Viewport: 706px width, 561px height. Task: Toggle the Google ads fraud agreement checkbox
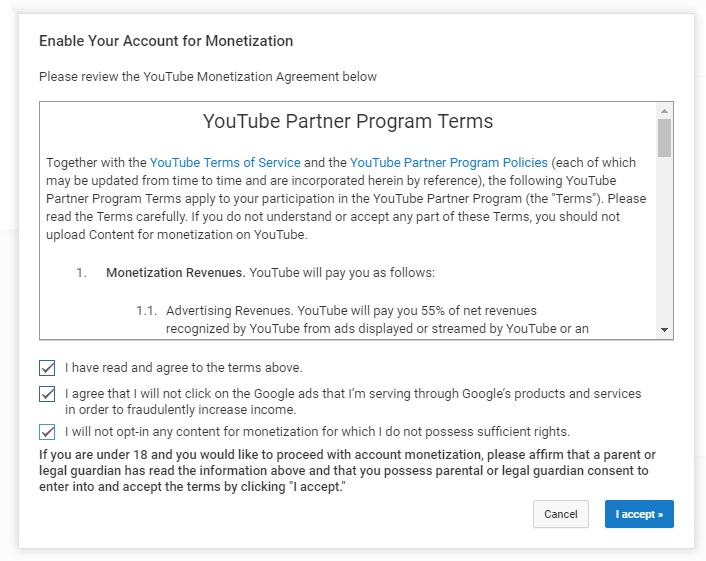(47, 394)
